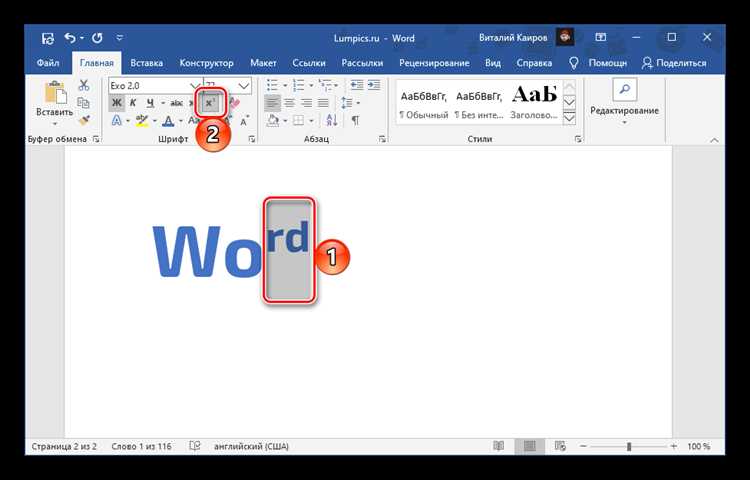Click the Вставить paste button
This screenshot has height=480, width=750.
coord(55,99)
